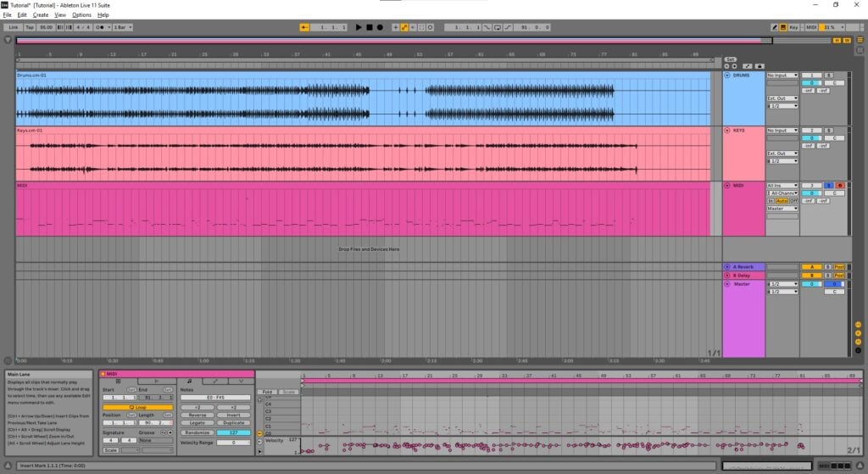Fold the DRUMS track with its arrow
868x474 pixels.
click(727, 75)
